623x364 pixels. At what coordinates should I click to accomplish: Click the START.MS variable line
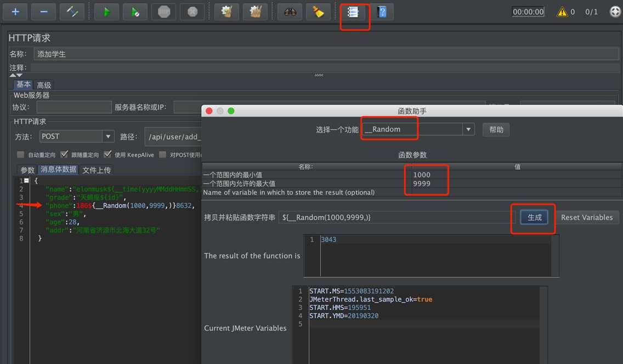pyautogui.click(x=352, y=291)
